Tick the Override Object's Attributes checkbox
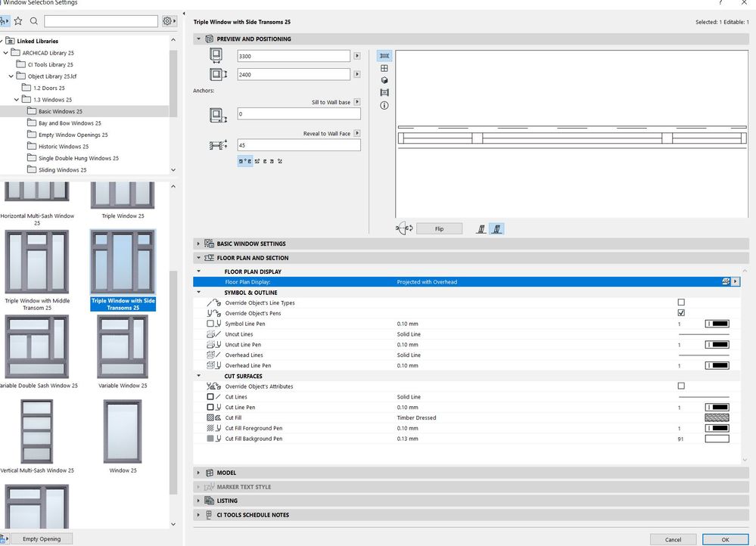The image size is (756, 546). pos(681,386)
